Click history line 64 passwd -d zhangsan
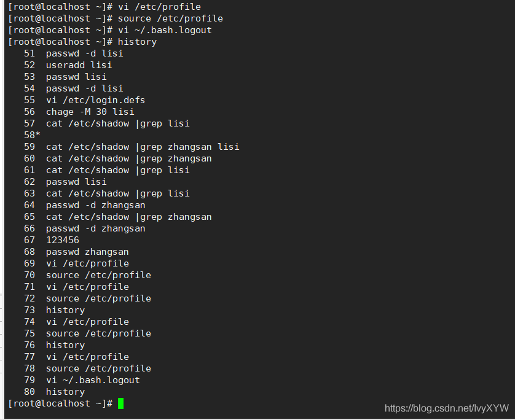515x420 pixels. point(84,205)
